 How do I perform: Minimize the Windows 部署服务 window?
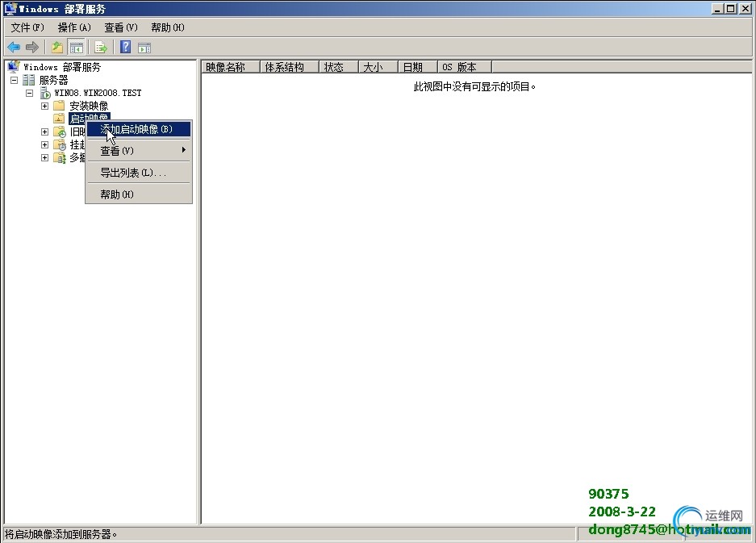(717, 8)
